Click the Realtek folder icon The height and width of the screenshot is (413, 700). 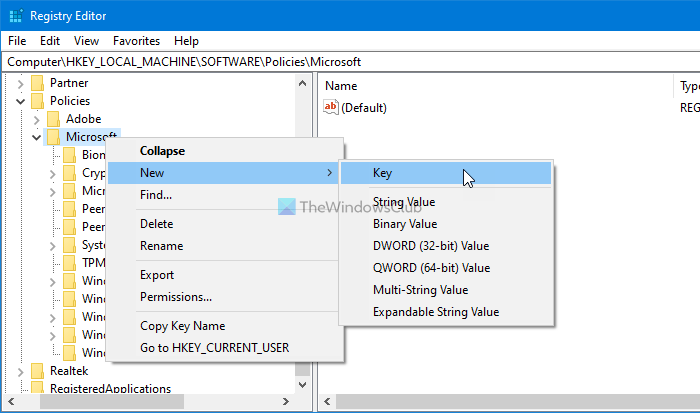38,371
